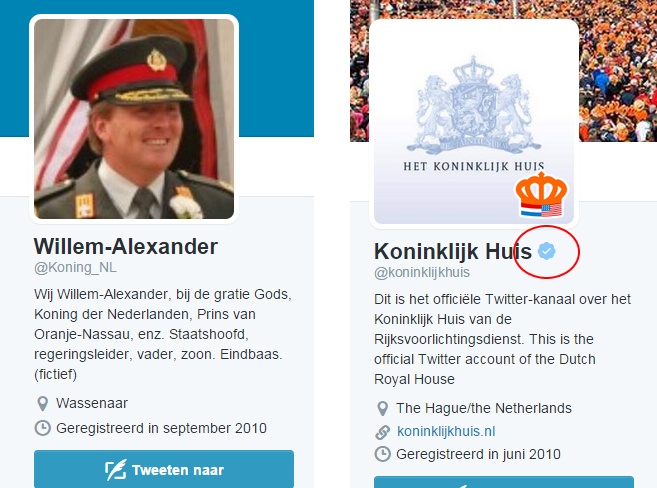Click the bio text of Koninklijk Huis
The height and width of the screenshot is (488, 657).
coord(502,339)
